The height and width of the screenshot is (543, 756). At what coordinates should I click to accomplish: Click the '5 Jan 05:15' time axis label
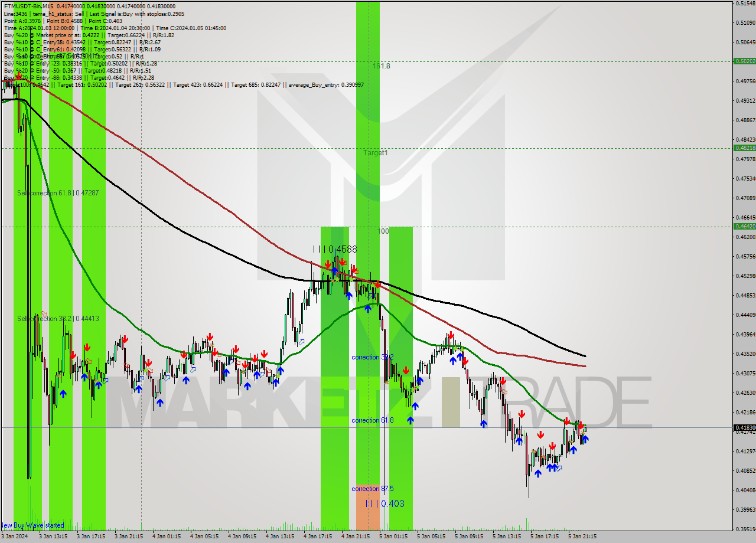431,537
